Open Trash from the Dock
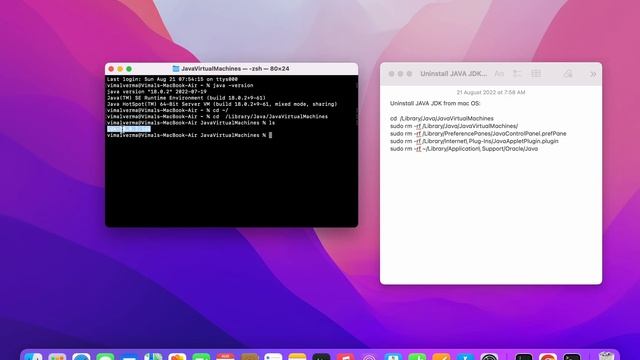640x360 pixels. [x=606, y=356]
